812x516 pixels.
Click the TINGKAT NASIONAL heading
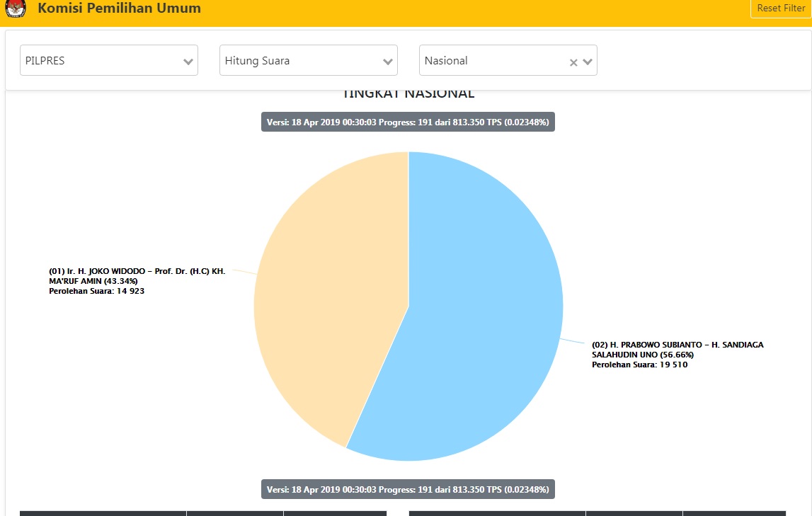[408, 94]
